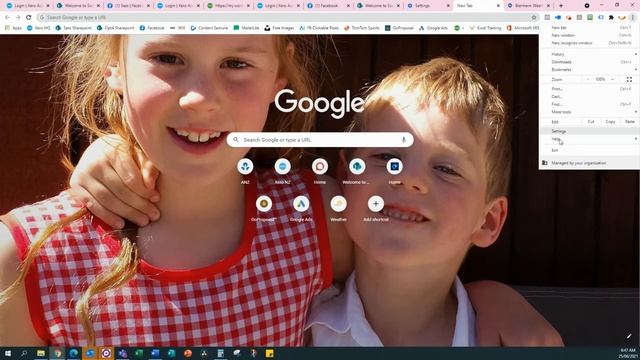Increase zoom with the plus button

point(613,80)
